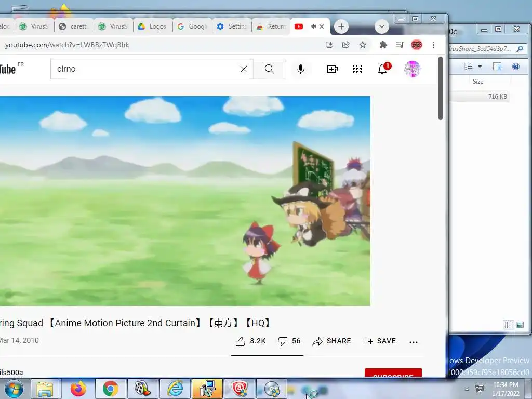Like the video with thumbs up
The height and width of the screenshot is (399, 532).
point(241,341)
